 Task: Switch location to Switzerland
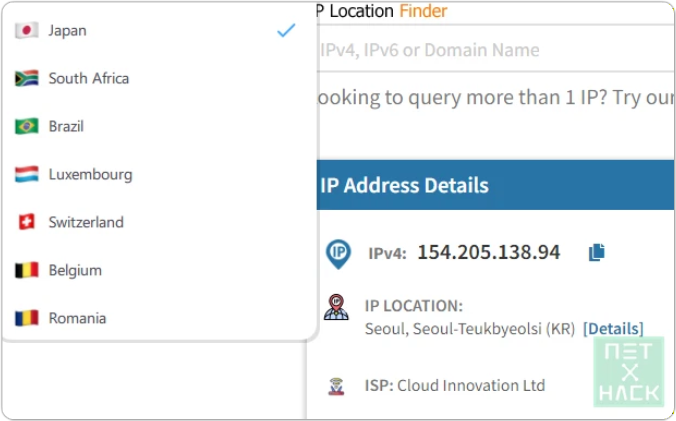pyautogui.click(x=86, y=223)
